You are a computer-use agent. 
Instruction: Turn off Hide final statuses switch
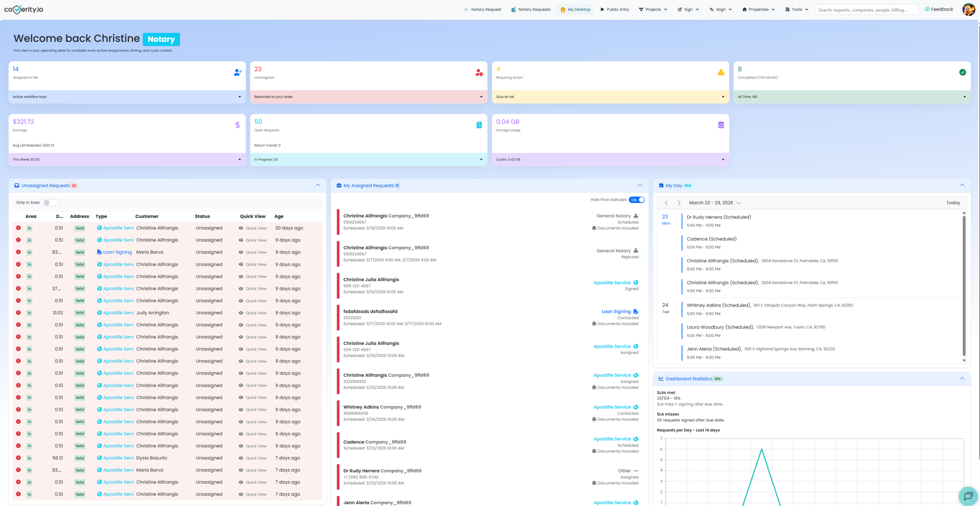click(636, 200)
